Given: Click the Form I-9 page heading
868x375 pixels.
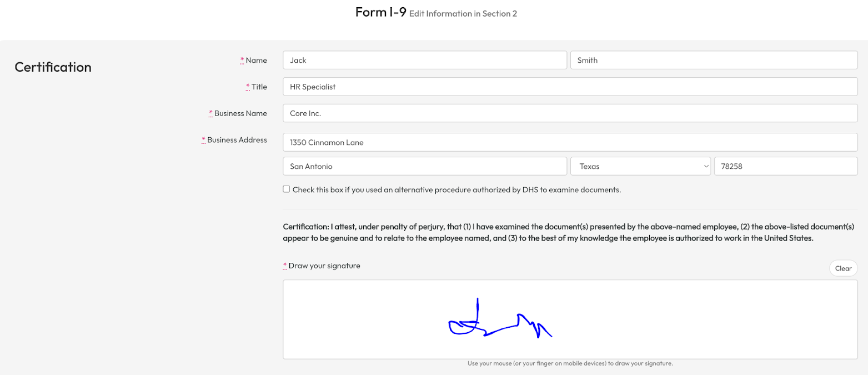Looking at the screenshot, I should coord(380,12).
